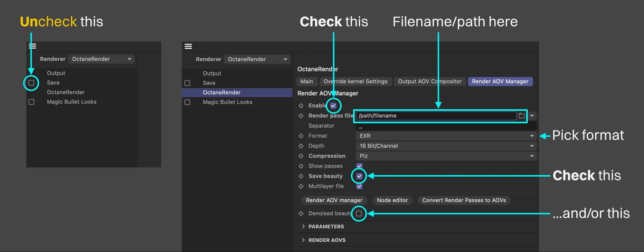Viewport: 644px width, 252px height.
Task: Toggle the Show passes checkbox
Action: point(359,166)
